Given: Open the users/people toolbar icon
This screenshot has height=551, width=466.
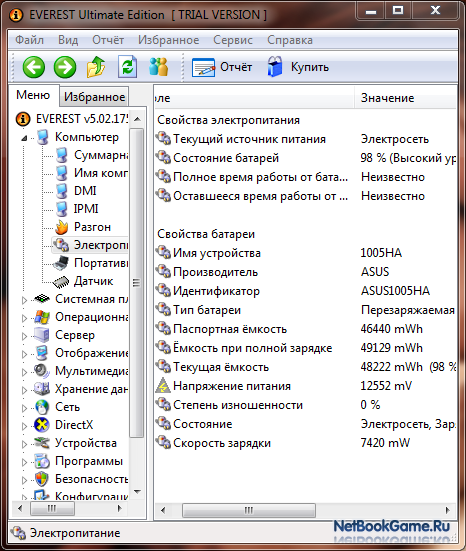Looking at the screenshot, I should (158, 67).
